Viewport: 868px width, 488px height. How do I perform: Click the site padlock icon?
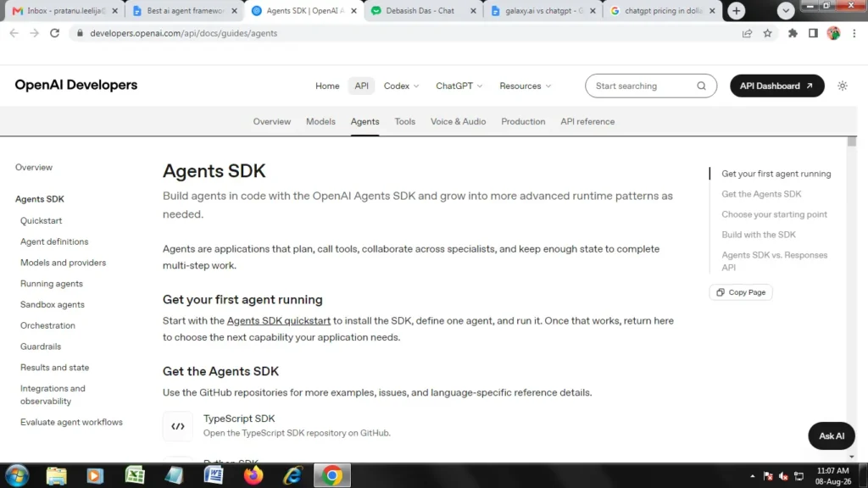pos(80,33)
